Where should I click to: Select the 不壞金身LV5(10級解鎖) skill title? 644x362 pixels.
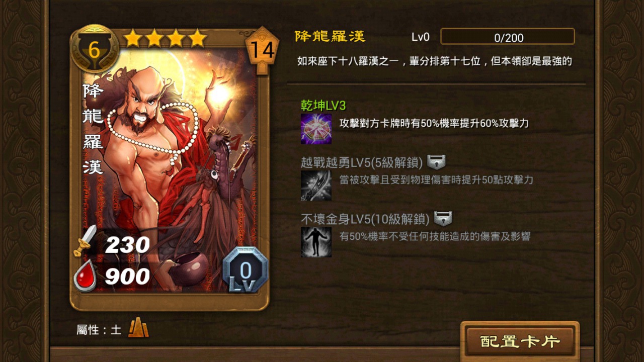[365, 219]
